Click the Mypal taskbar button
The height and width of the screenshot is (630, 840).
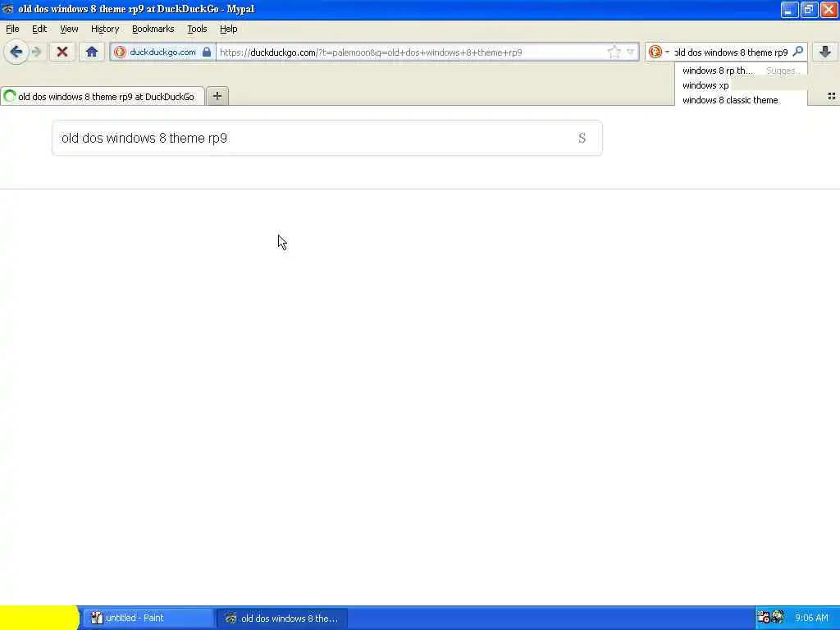pyautogui.click(x=282, y=618)
